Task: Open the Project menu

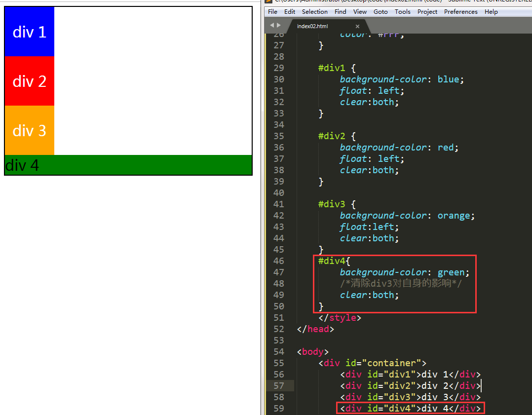Action: (427, 11)
